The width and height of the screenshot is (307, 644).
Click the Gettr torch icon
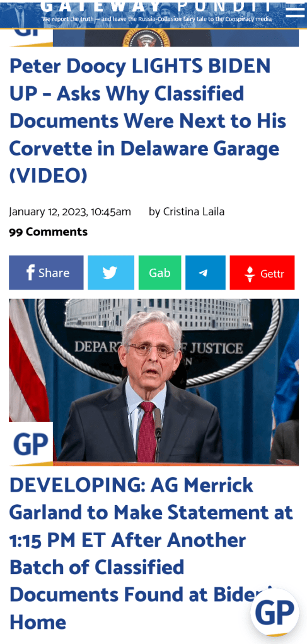pos(250,274)
